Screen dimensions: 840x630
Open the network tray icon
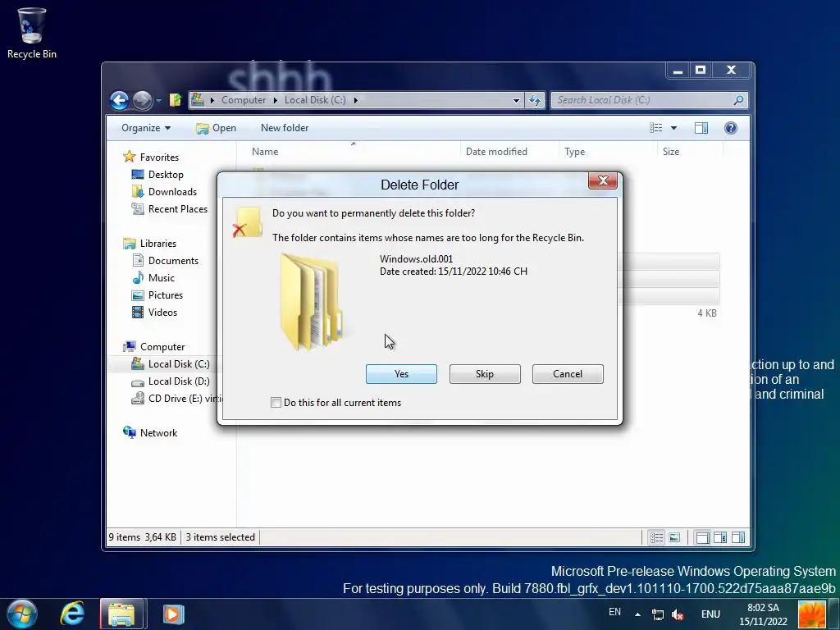658,615
